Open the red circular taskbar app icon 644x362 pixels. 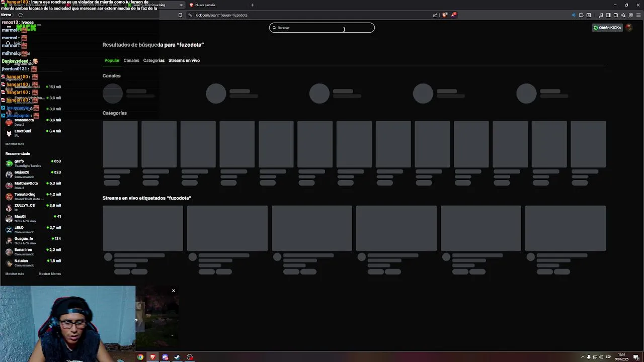coord(190,357)
